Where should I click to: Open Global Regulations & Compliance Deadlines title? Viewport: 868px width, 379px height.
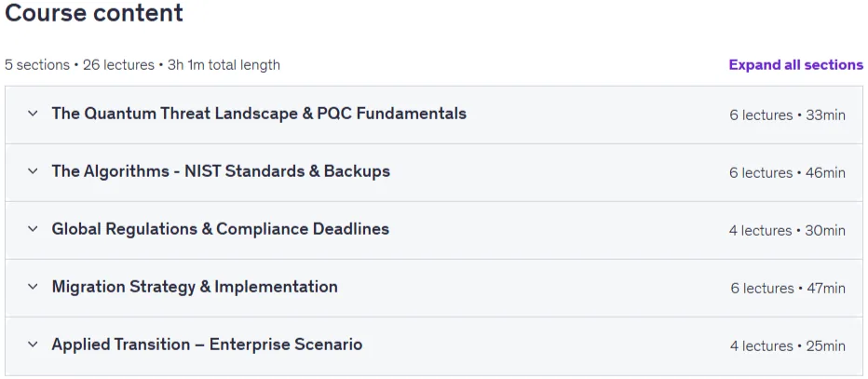pyautogui.click(x=221, y=228)
